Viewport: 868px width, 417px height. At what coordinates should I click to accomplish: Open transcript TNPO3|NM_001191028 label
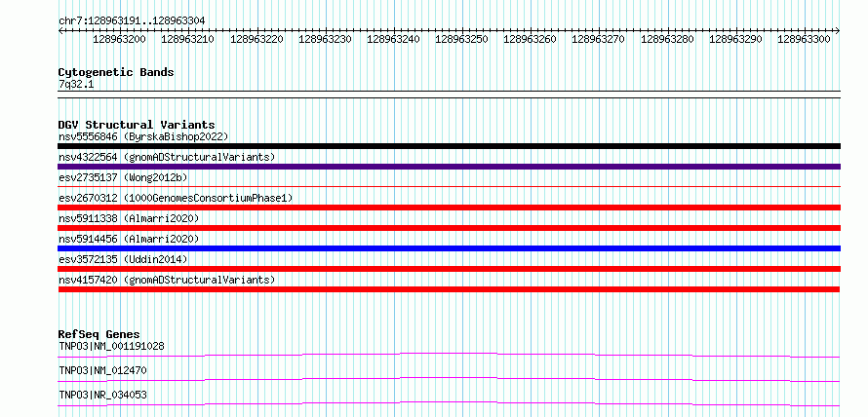[111, 346]
